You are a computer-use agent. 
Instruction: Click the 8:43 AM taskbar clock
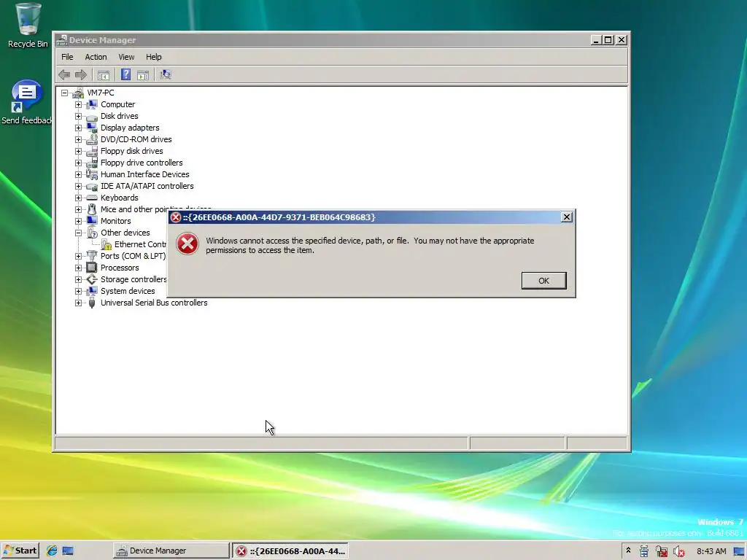[711, 551]
